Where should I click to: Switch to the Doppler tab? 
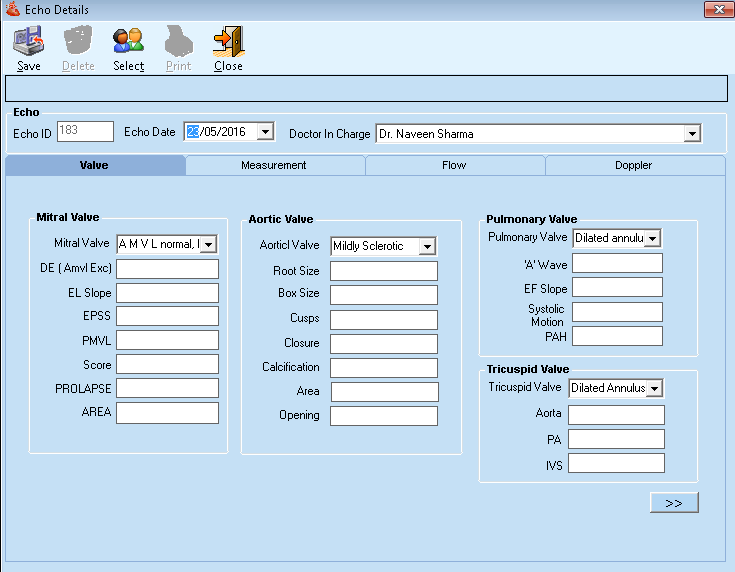tap(634, 165)
